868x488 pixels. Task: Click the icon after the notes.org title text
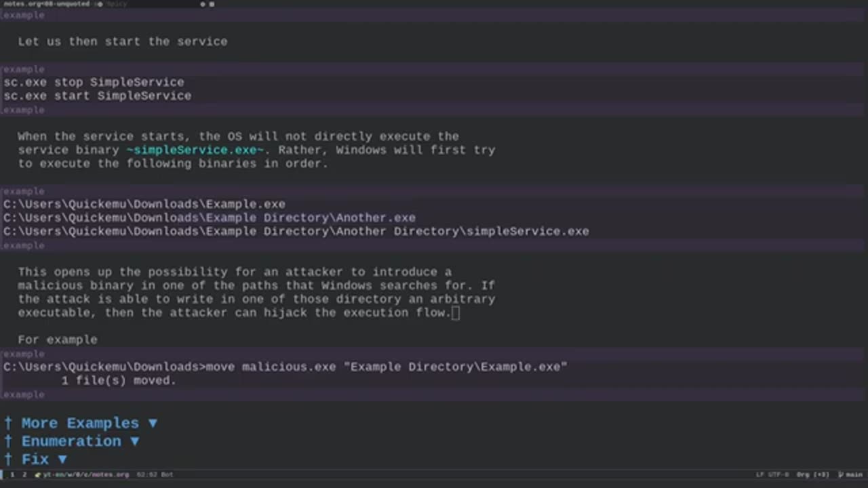tap(99, 4)
